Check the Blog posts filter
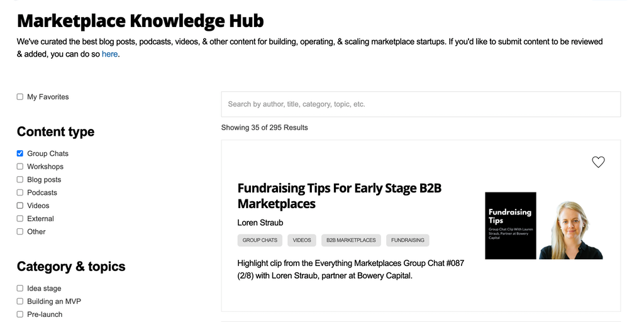This screenshot has height=322, width=644. 20,180
